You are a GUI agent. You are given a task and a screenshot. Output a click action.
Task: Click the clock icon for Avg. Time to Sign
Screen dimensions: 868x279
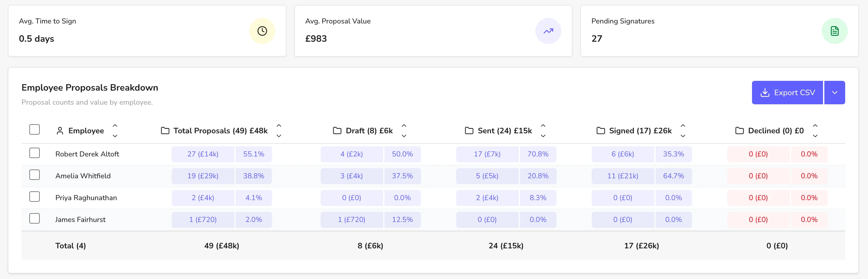tap(262, 31)
